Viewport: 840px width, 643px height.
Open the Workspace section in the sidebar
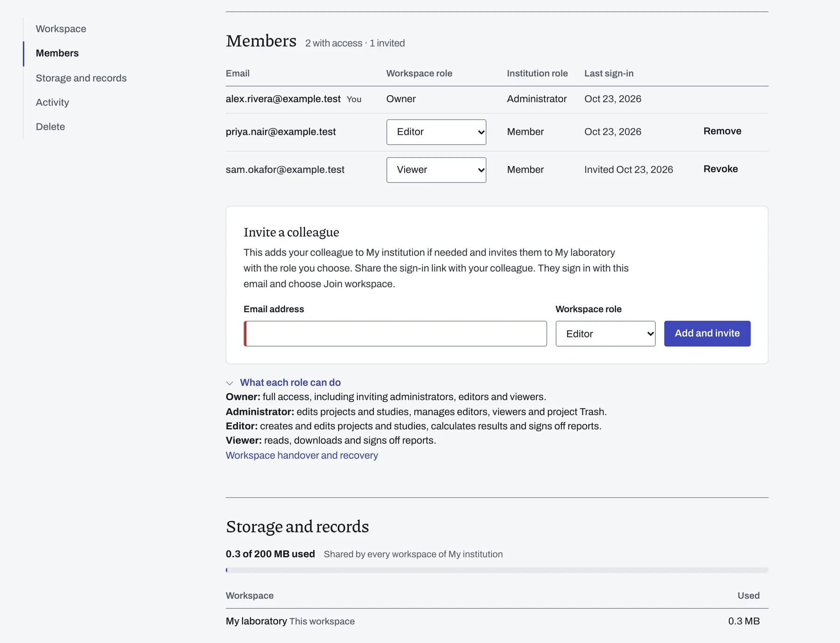[61, 29]
